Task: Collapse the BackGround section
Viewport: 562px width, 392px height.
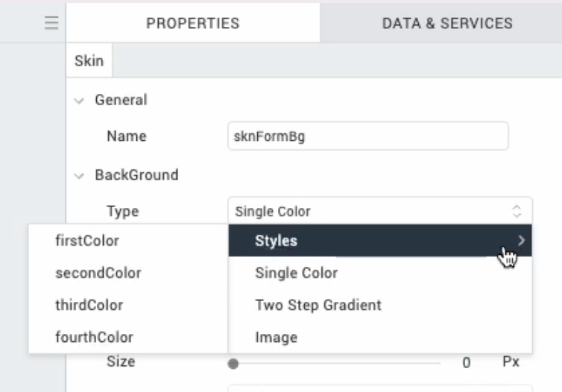Action: (x=80, y=176)
